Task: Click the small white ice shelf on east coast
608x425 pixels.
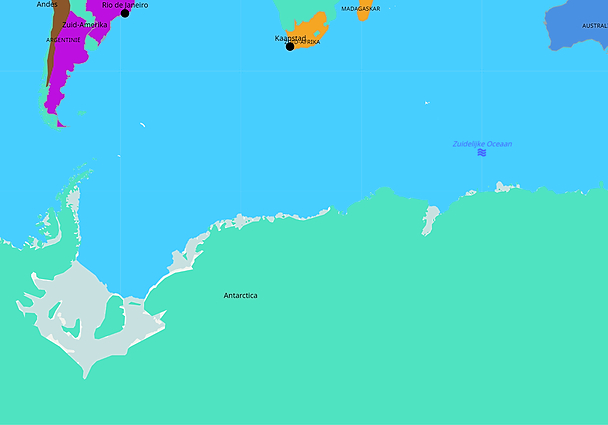Action: click(x=431, y=218)
